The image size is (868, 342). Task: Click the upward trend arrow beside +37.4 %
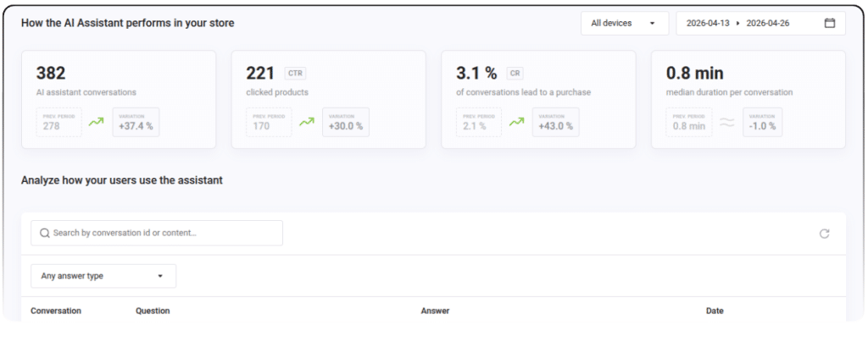[97, 122]
